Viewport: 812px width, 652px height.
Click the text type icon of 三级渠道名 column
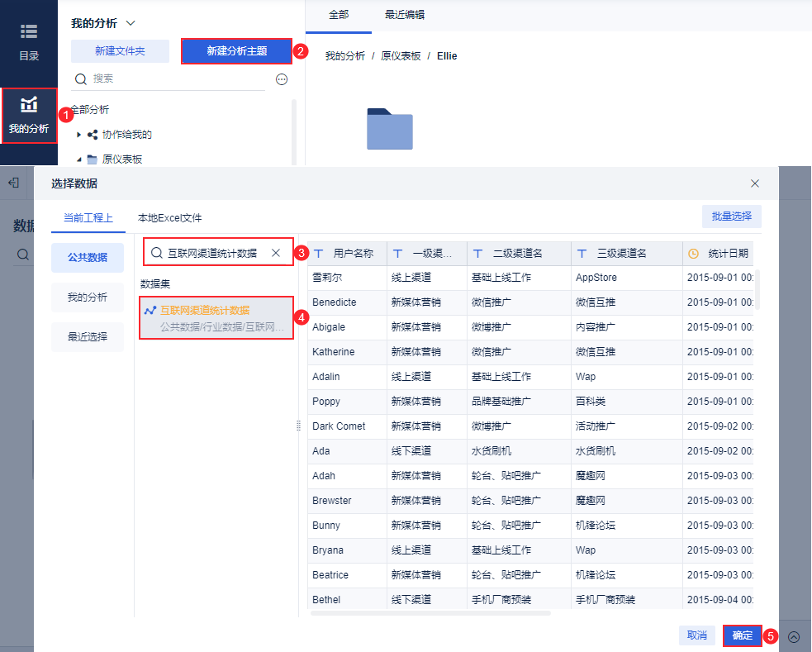pyautogui.click(x=582, y=254)
